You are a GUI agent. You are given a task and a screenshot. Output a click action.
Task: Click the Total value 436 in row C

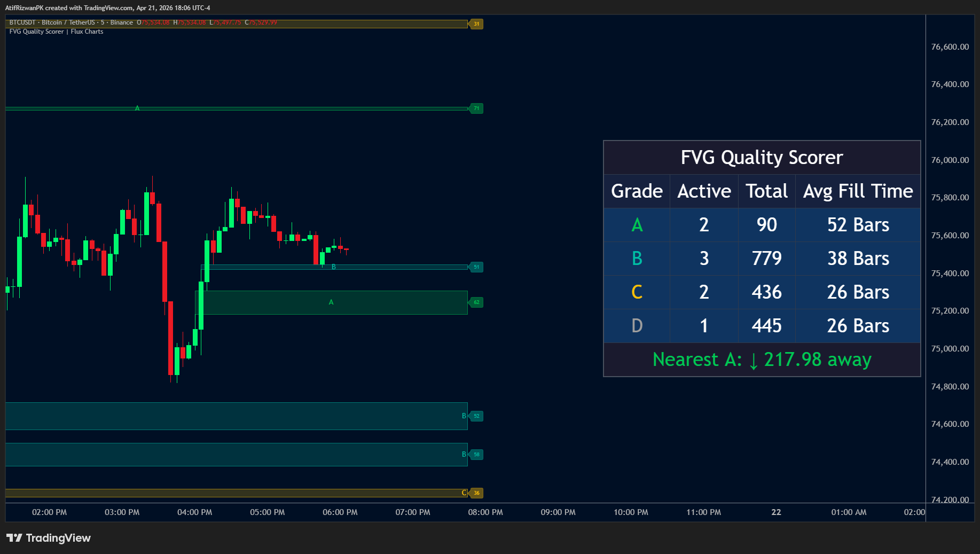(766, 292)
